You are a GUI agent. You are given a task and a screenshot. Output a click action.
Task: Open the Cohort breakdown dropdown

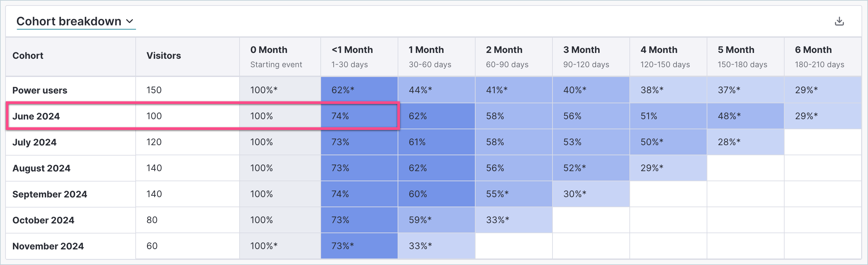[76, 21]
